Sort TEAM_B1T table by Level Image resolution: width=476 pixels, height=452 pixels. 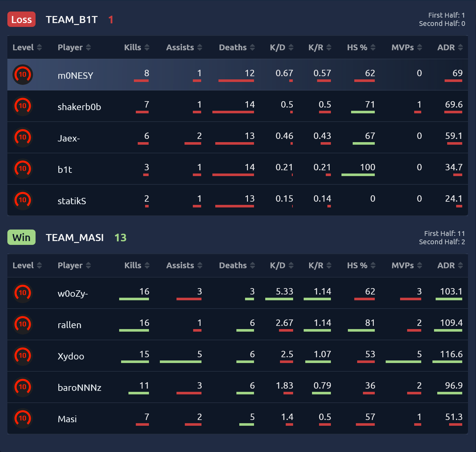coord(27,47)
